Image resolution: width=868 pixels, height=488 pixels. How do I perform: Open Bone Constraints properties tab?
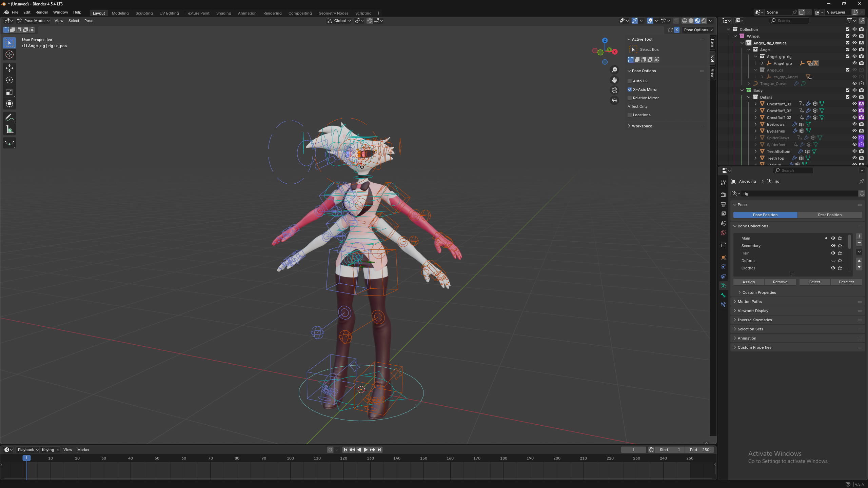(723, 305)
